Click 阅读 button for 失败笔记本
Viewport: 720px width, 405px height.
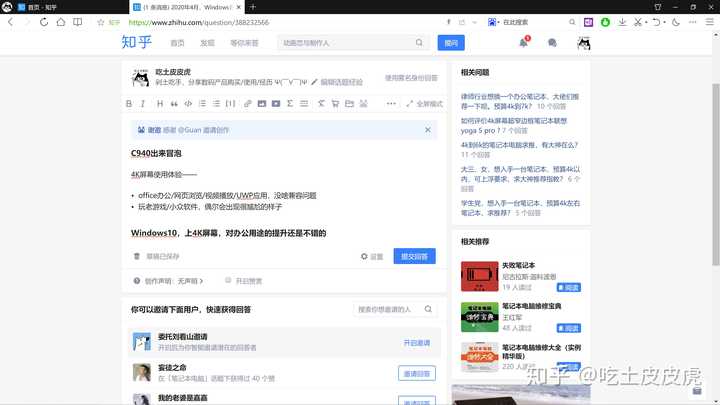pyautogui.click(x=568, y=287)
